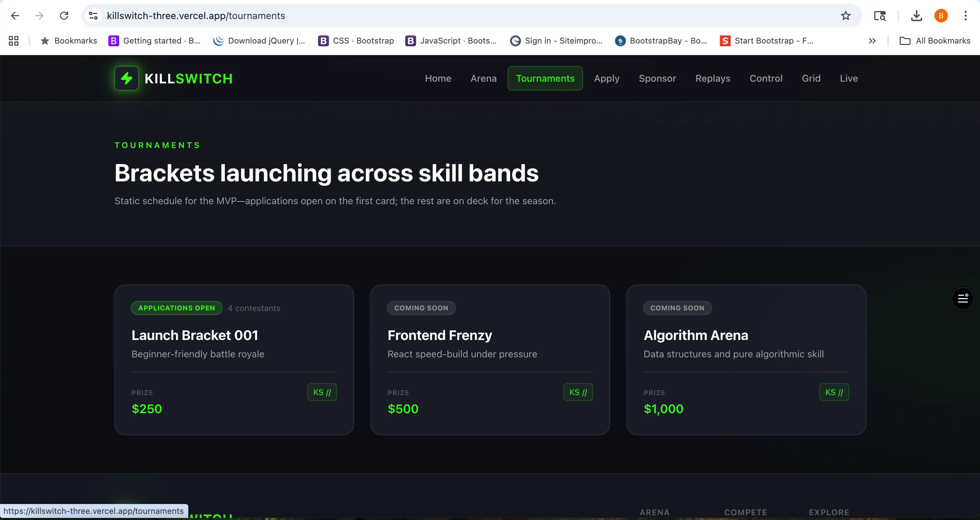This screenshot has width=980, height=520.
Task: Open the Bookmarks star folder
Action: 68,41
